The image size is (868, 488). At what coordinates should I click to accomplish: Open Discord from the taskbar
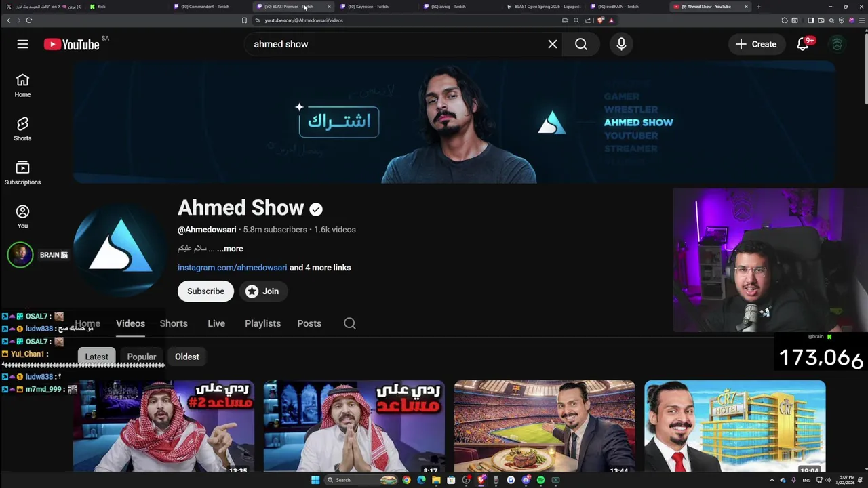coord(526,480)
